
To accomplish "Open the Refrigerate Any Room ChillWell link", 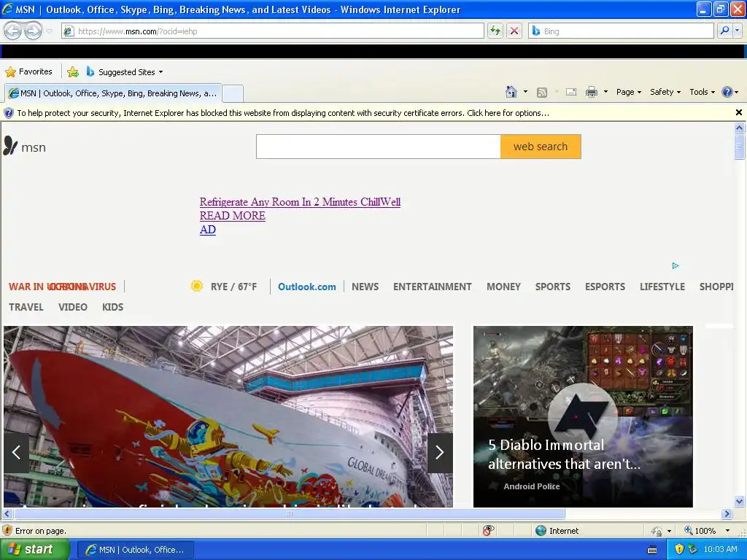I will coord(300,202).
